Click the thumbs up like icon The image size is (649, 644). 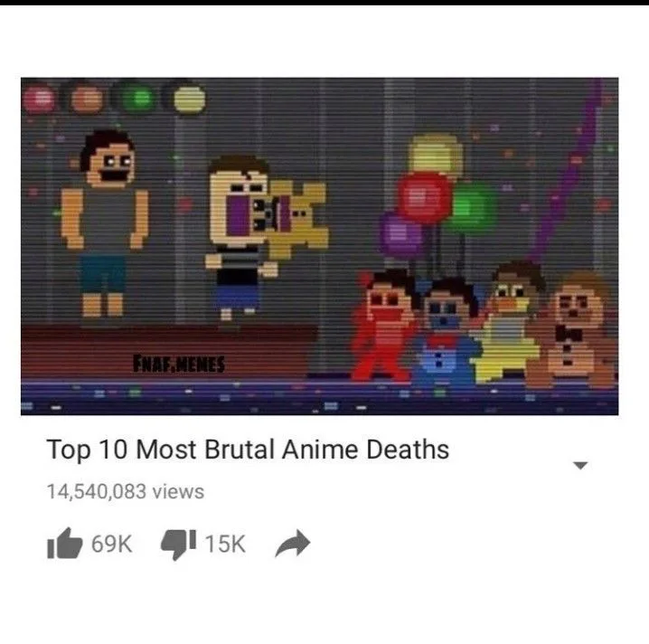(65, 543)
